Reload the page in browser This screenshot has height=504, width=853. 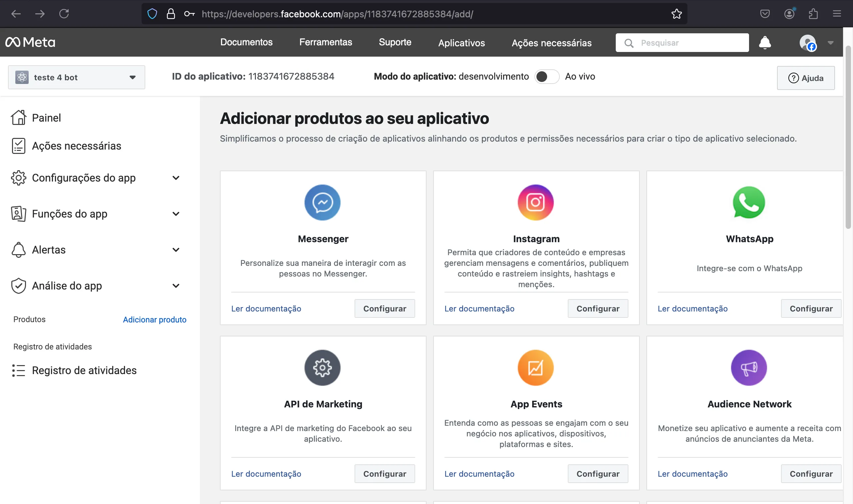click(64, 14)
